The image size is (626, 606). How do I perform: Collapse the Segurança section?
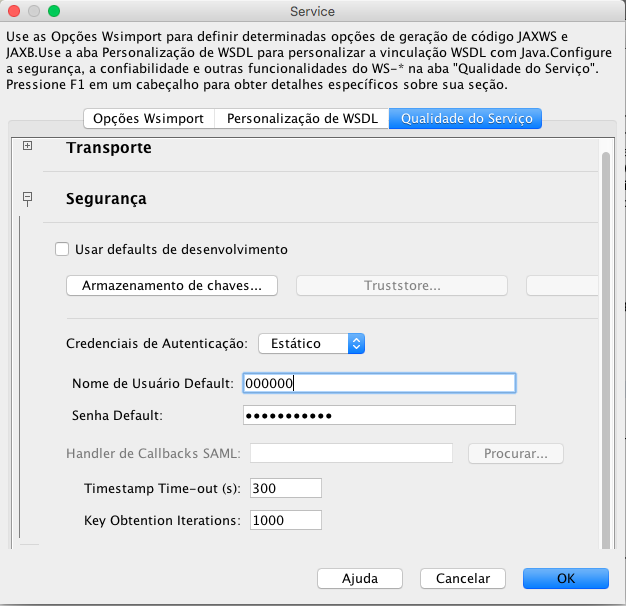(x=28, y=197)
